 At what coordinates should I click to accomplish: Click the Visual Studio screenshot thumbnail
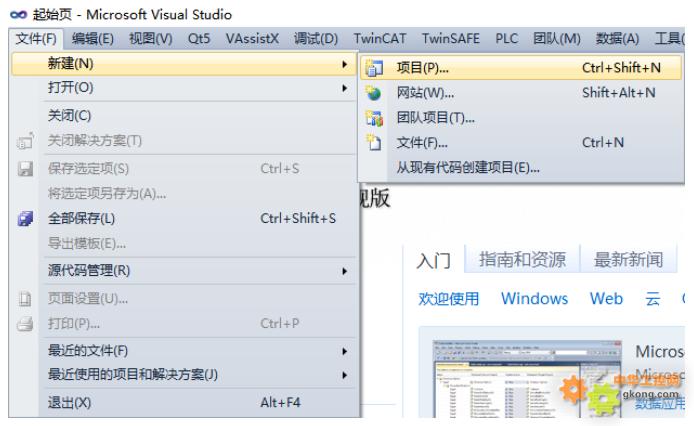[x=527, y=379]
